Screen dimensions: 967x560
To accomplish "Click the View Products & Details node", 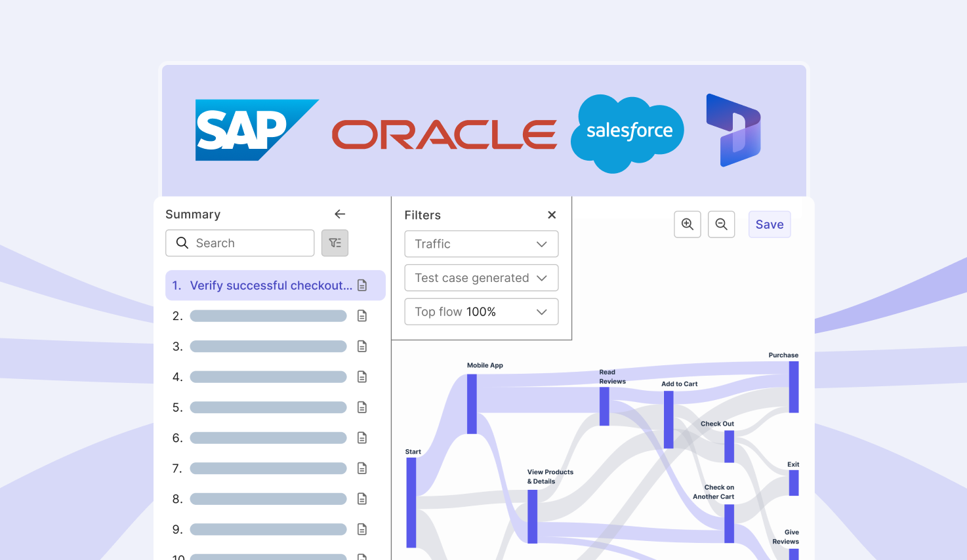I will (533, 517).
